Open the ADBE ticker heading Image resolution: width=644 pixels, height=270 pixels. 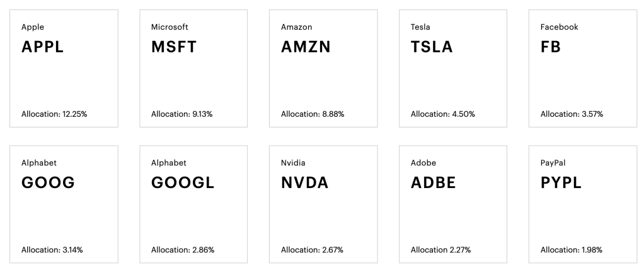pos(433,183)
